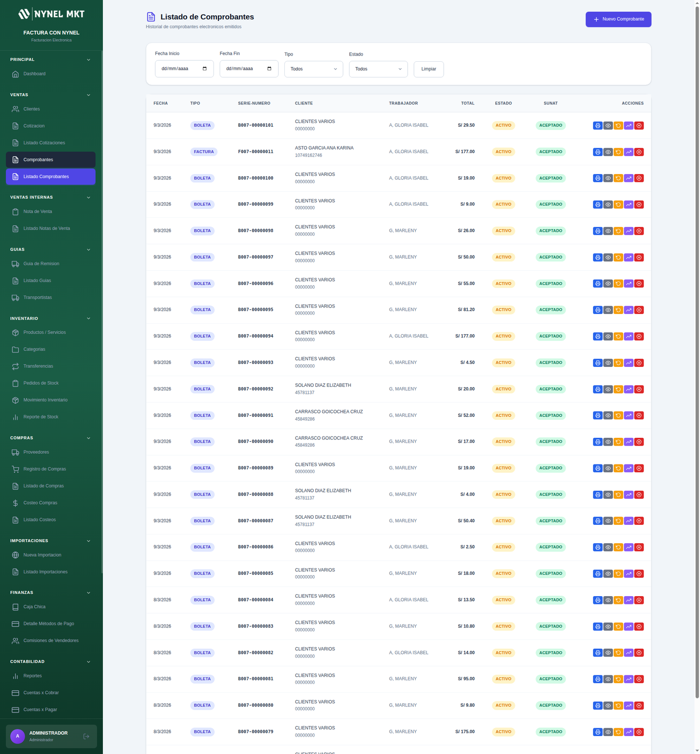Click the eye view icon for B007-00000094
The width and height of the screenshot is (700, 754).
(x=608, y=337)
